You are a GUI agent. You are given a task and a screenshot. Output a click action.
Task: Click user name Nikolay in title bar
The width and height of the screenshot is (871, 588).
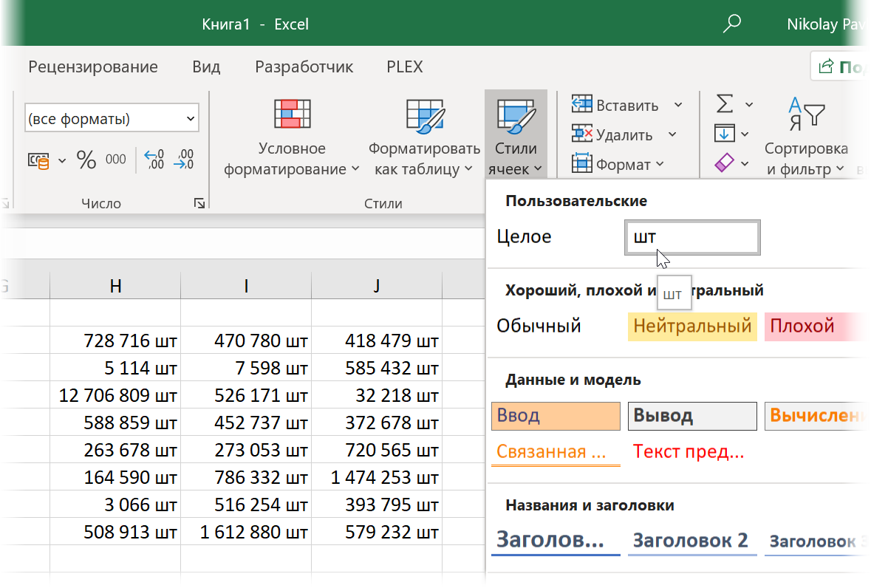click(826, 24)
